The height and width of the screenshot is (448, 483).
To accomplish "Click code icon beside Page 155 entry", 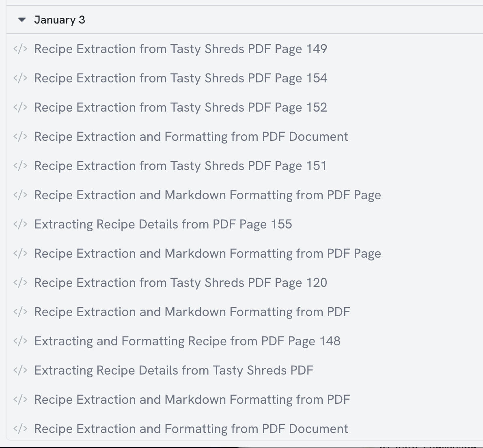I will tap(20, 224).
